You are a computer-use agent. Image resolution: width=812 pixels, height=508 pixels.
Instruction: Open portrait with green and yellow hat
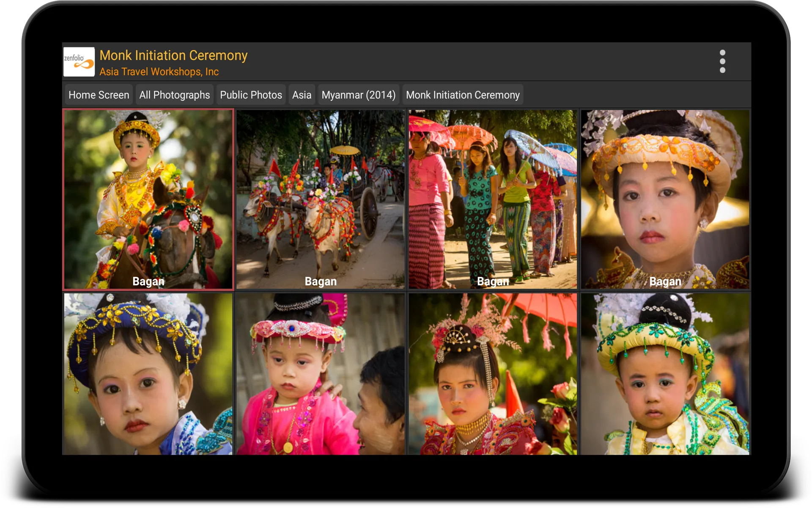[x=665, y=374]
